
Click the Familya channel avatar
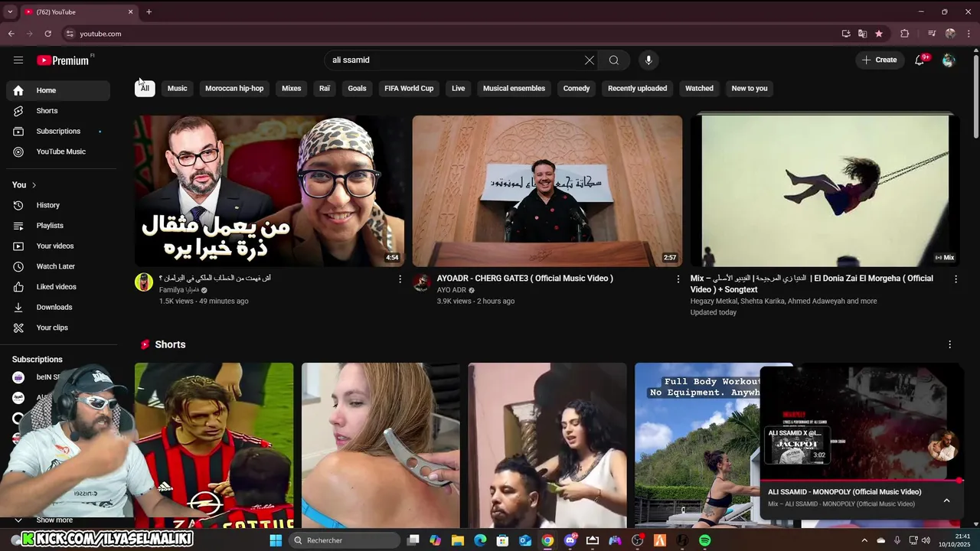pos(144,282)
